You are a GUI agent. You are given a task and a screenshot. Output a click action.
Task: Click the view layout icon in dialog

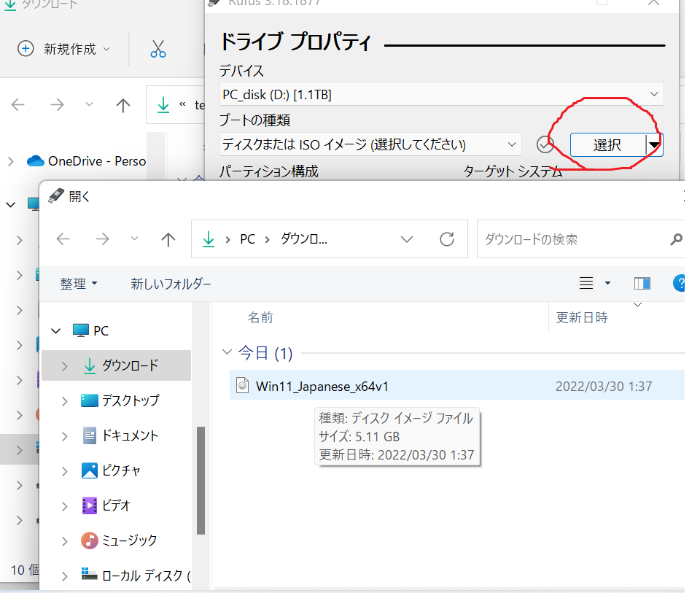[x=586, y=283]
